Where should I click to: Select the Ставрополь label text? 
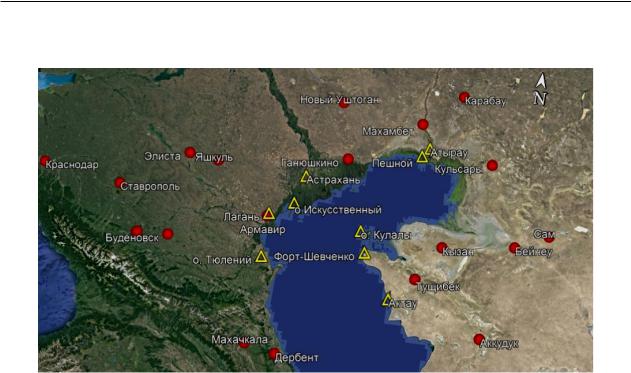(150, 186)
